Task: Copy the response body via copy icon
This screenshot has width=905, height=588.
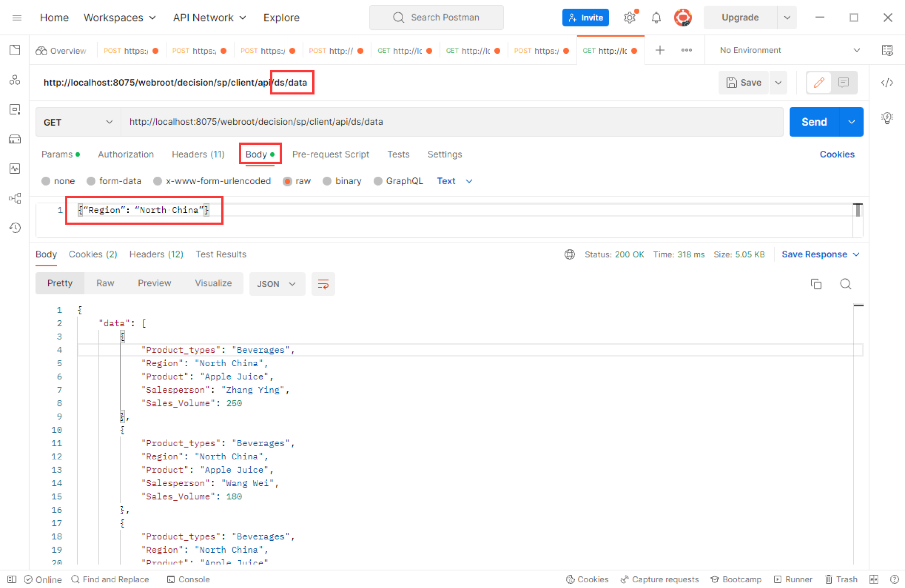Action: tap(816, 284)
